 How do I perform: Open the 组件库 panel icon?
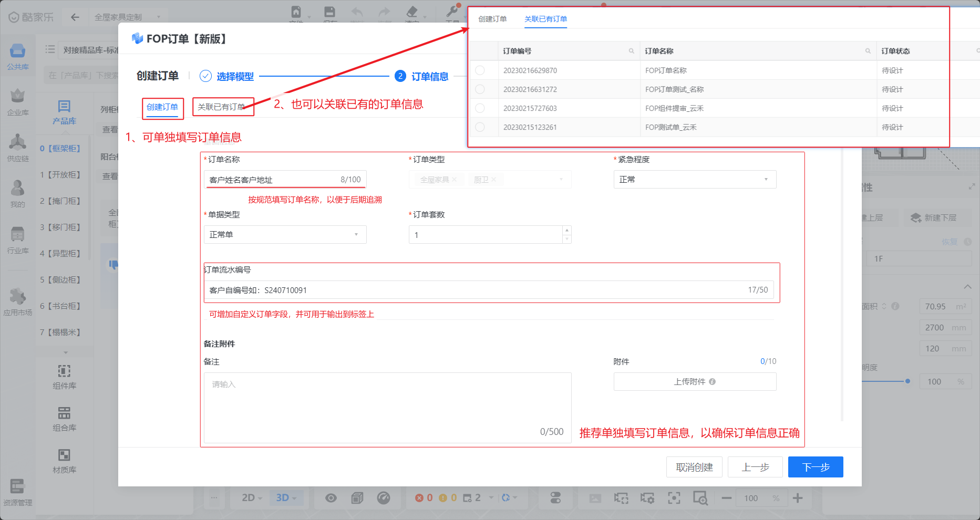click(64, 377)
